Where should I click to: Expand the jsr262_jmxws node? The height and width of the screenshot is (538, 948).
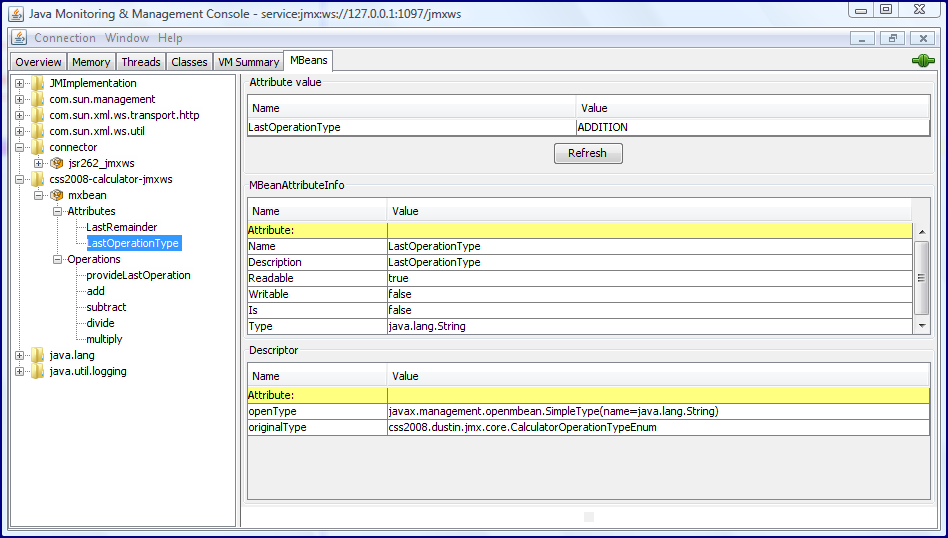click(x=39, y=163)
